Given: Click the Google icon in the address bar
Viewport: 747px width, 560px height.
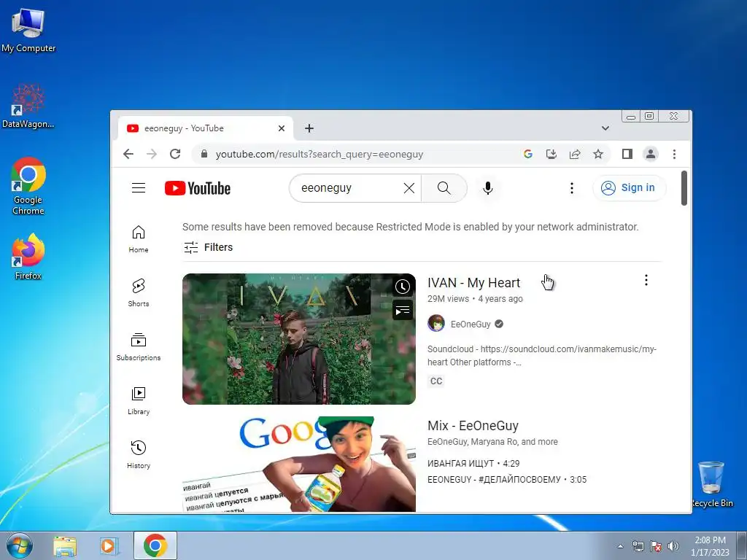Looking at the screenshot, I should pyautogui.click(x=528, y=154).
